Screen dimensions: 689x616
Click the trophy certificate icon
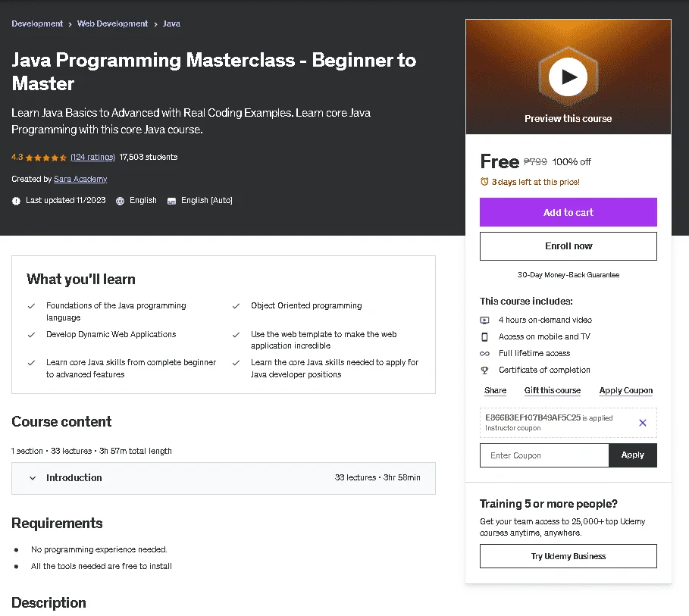pos(484,371)
